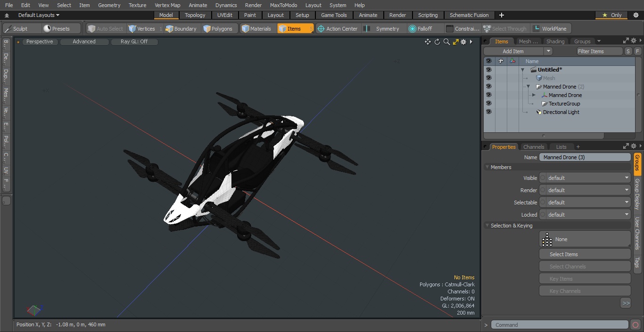Click the Advanced shading button
Image resolution: width=644 pixels, height=332 pixels.
(84, 42)
